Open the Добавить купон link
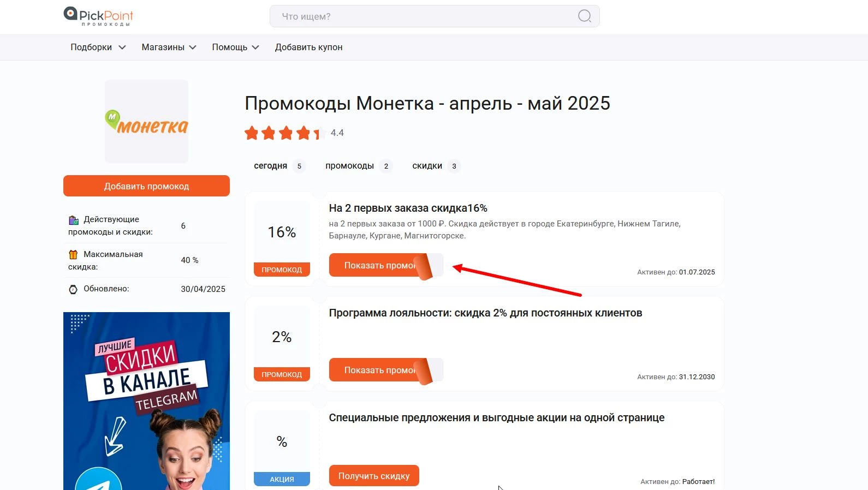This screenshot has height=490, width=868. point(309,47)
